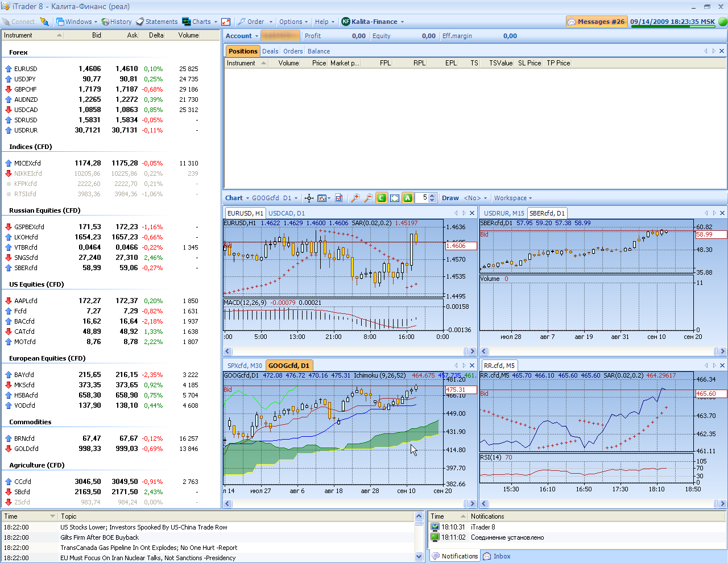Decrease the chart spinner value
Viewport: 728px width, 563px height.
(x=432, y=200)
